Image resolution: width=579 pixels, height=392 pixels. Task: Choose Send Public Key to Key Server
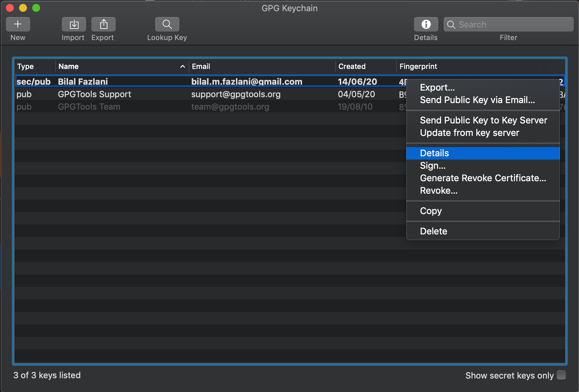pos(483,120)
